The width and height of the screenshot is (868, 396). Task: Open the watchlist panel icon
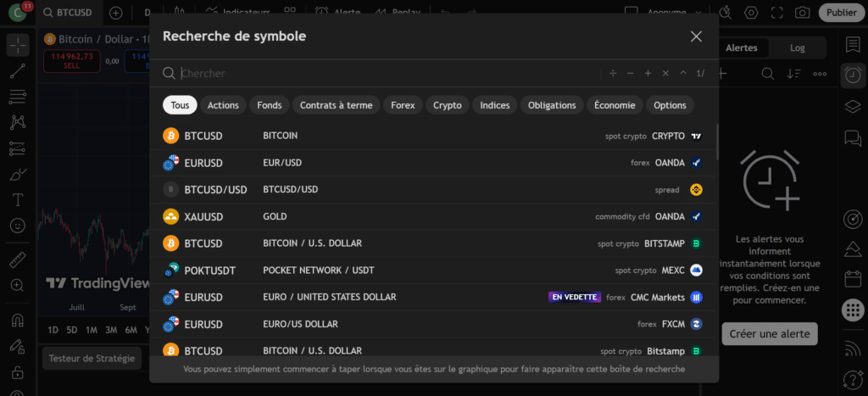pyautogui.click(x=853, y=45)
